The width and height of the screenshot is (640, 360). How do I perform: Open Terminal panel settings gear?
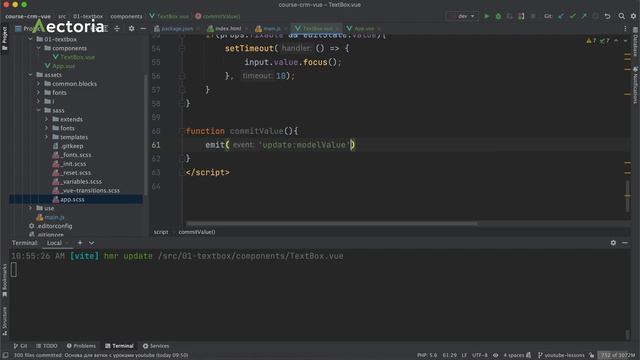[x=613, y=243]
